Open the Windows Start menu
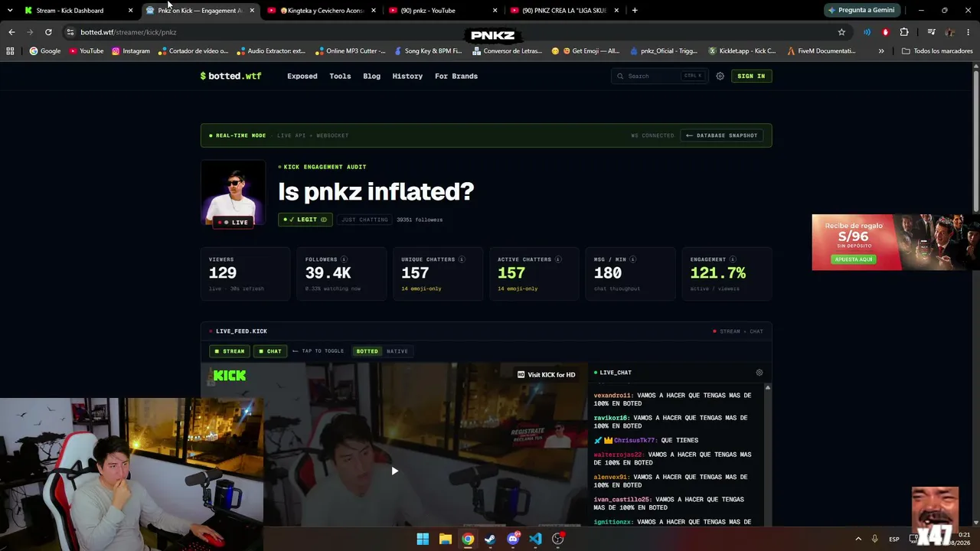 pos(423,540)
